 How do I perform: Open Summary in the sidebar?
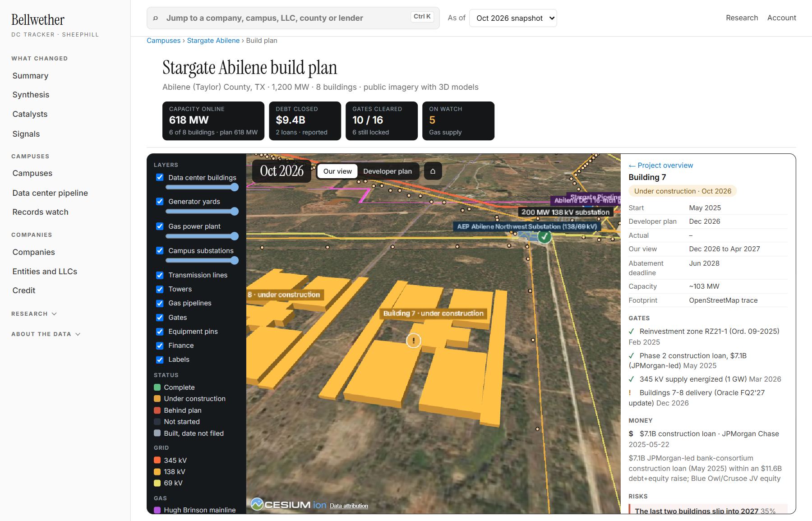tap(30, 76)
